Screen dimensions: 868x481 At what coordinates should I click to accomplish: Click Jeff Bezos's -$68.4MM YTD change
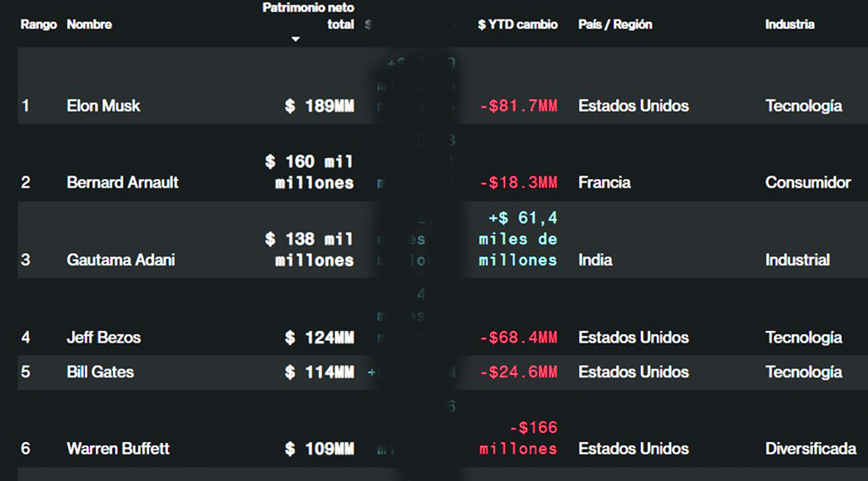[518, 338]
